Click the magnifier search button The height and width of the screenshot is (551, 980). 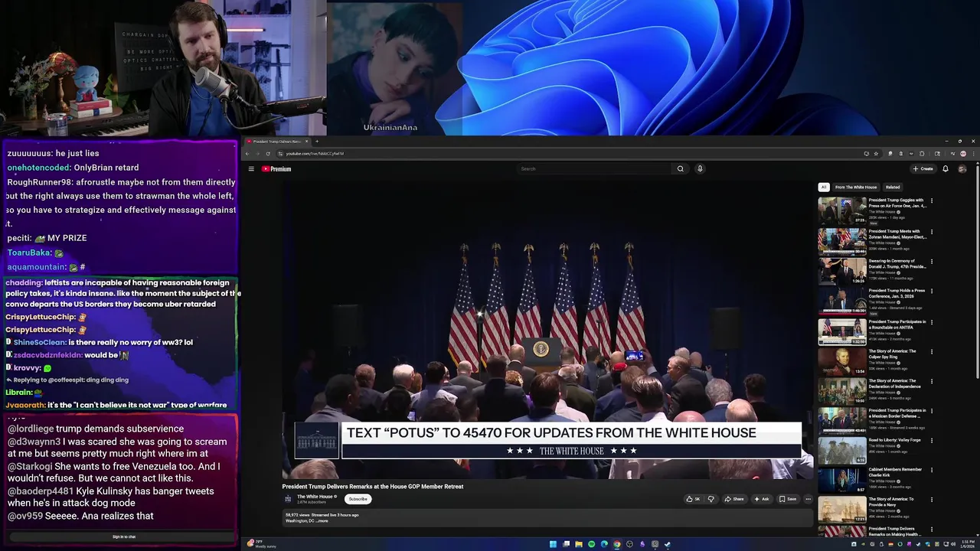click(x=680, y=169)
